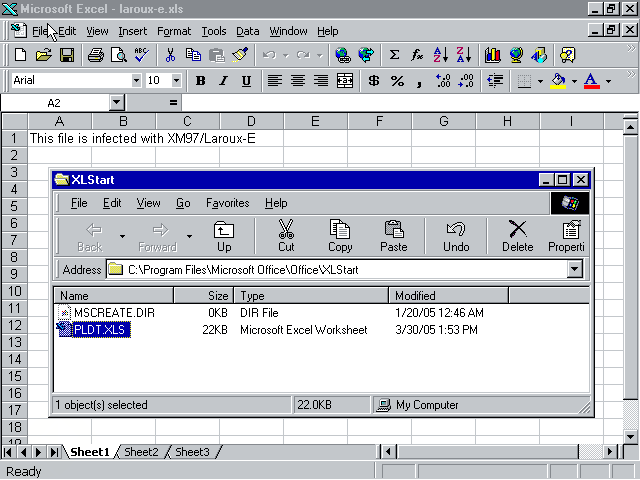Expand the XLStart Address bar dropdown
Image resolution: width=640 pixels, height=480 pixels.
(x=575, y=269)
